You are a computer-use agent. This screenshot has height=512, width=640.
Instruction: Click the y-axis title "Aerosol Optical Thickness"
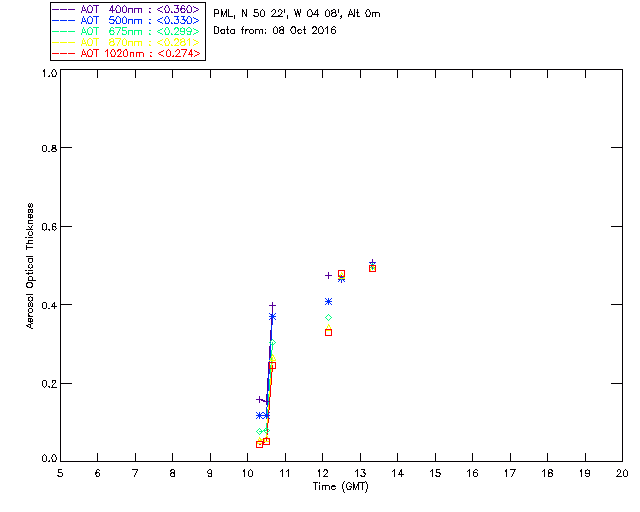[30, 265]
